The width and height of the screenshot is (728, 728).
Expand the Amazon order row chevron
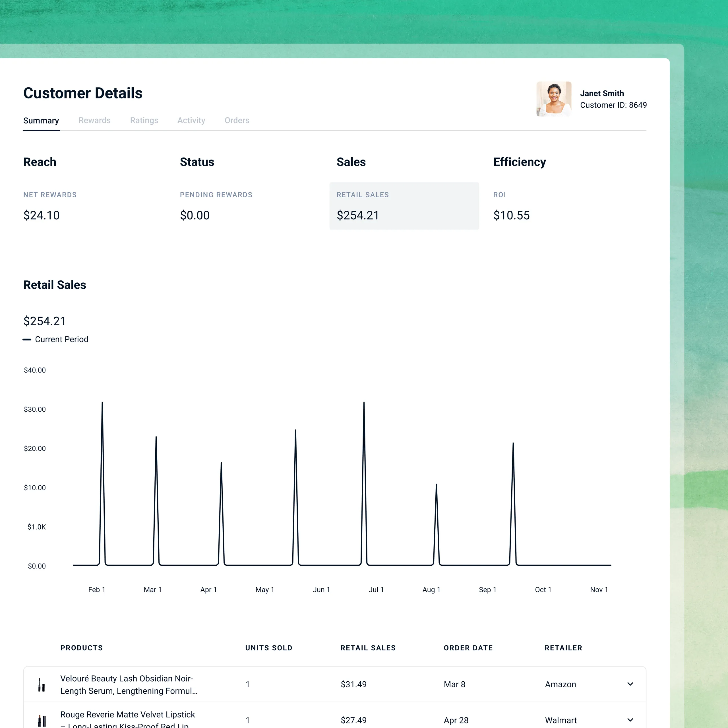tap(630, 684)
